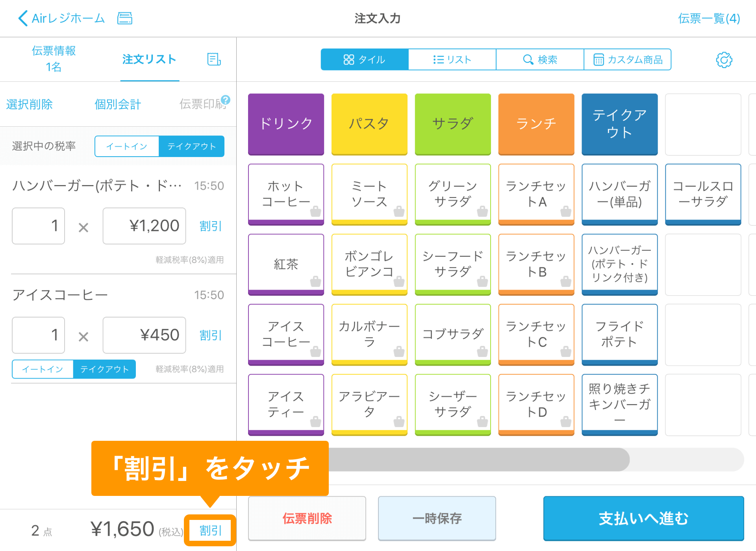756x551 pixels.
Task: Open カスタム商品 tab
Action: click(x=628, y=59)
